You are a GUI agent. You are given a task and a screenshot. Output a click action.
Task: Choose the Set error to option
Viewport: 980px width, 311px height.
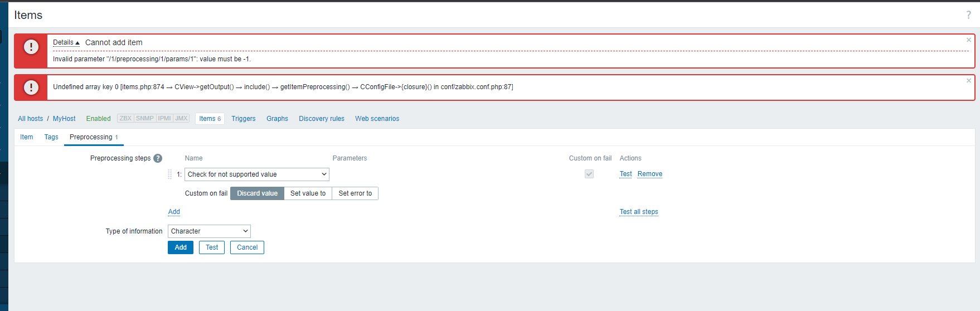coord(355,193)
